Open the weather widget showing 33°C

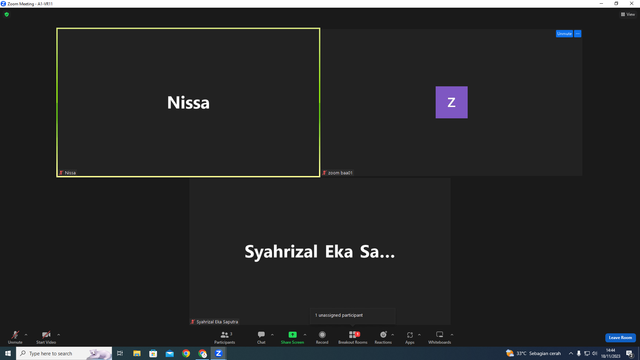(x=533, y=353)
